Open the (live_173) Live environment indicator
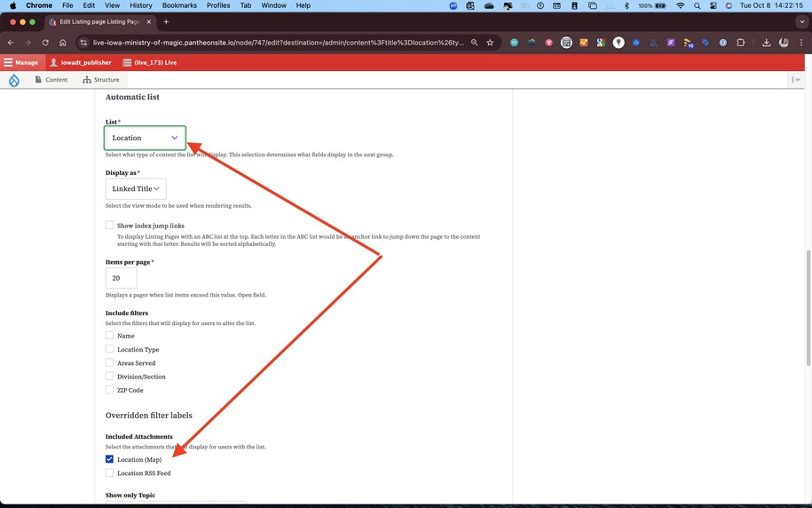This screenshot has width=812, height=508. [x=150, y=62]
